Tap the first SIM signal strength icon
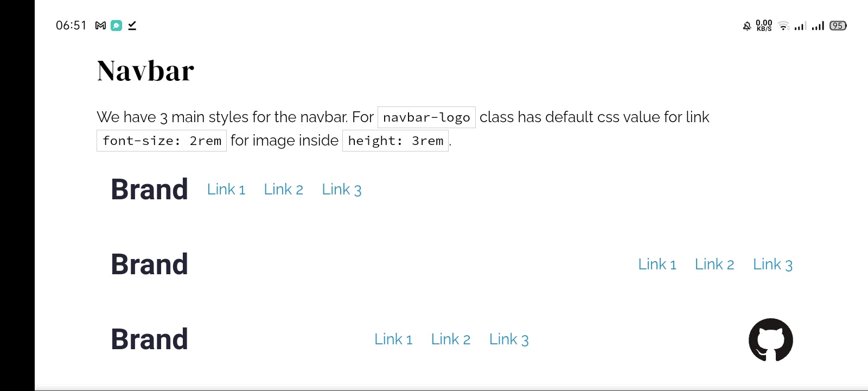The height and width of the screenshot is (391, 868). point(799,26)
